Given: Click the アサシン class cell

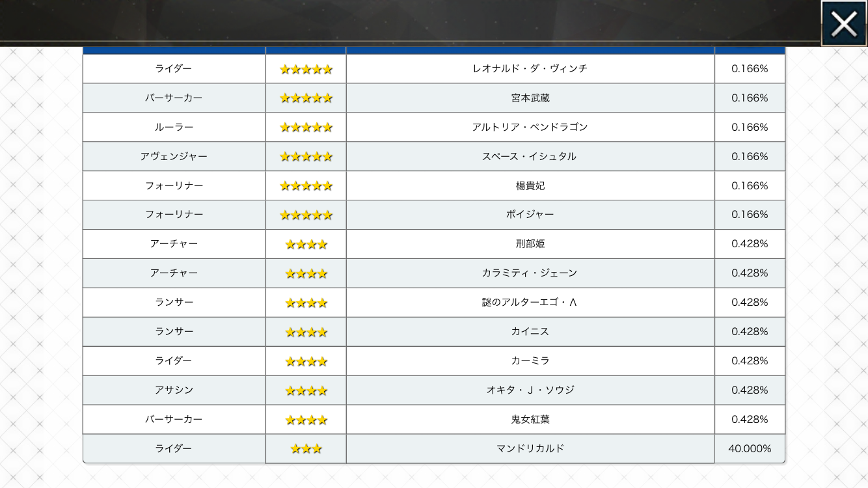Looking at the screenshot, I should [174, 390].
